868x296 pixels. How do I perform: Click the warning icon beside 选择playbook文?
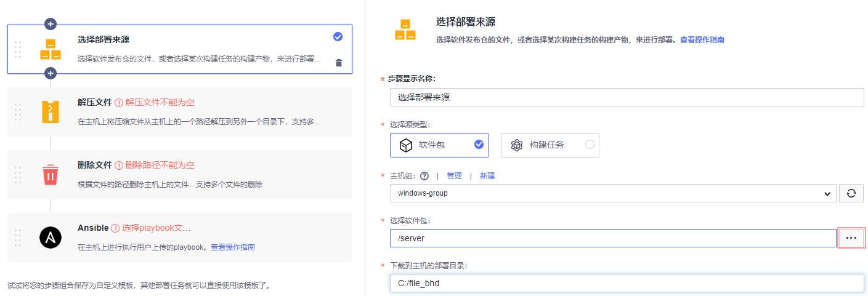pos(115,228)
